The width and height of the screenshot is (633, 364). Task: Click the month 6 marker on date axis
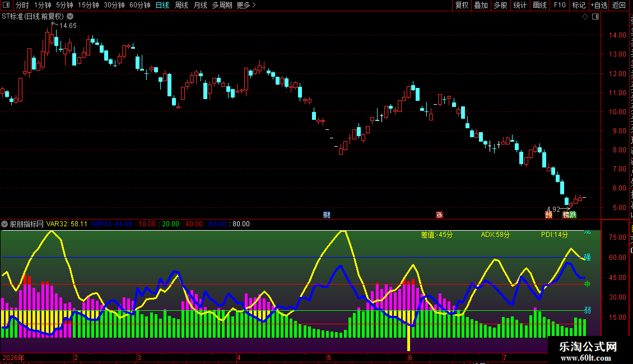(x=410, y=357)
